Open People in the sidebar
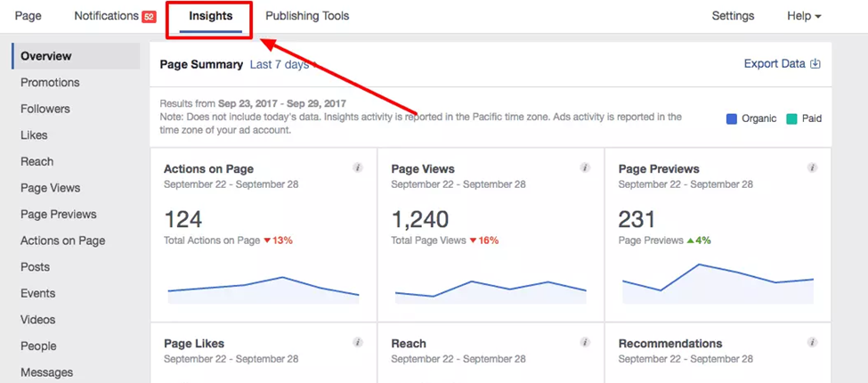 click(x=38, y=346)
